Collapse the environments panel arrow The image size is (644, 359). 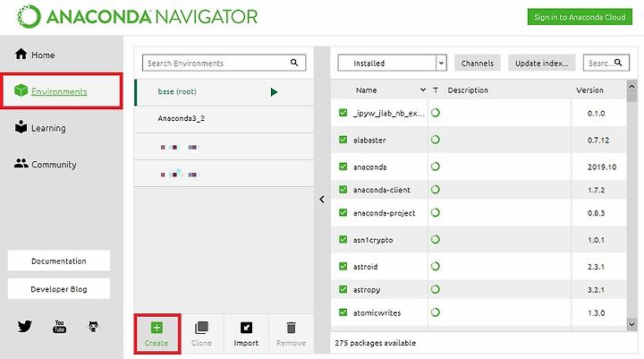[x=322, y=200]
